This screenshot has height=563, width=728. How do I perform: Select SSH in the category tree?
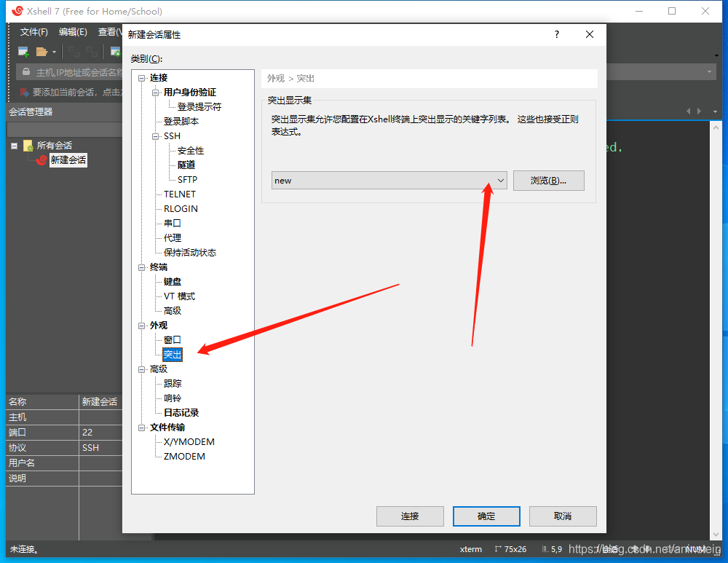172,135
